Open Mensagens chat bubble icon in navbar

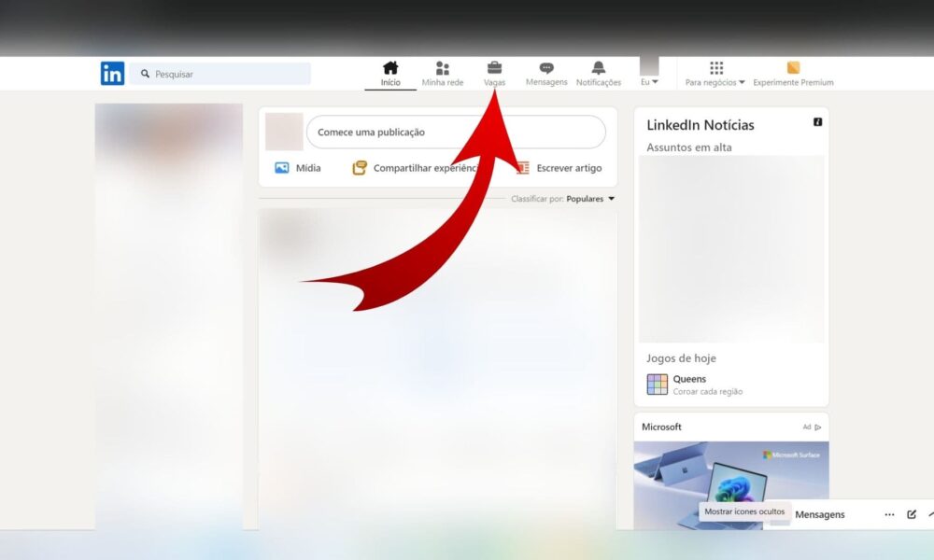coord(546,68)
